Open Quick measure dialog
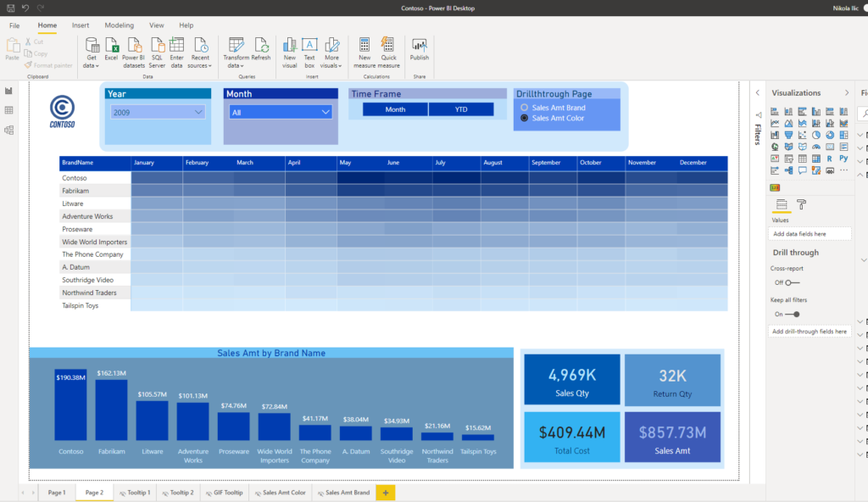 point(388,53)
